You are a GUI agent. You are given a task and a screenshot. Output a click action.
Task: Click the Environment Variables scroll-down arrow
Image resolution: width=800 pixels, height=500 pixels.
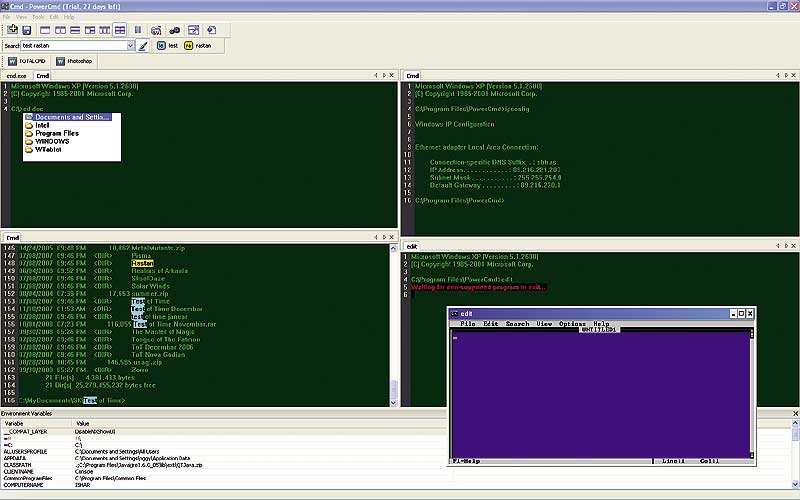[x=795, y=484]
